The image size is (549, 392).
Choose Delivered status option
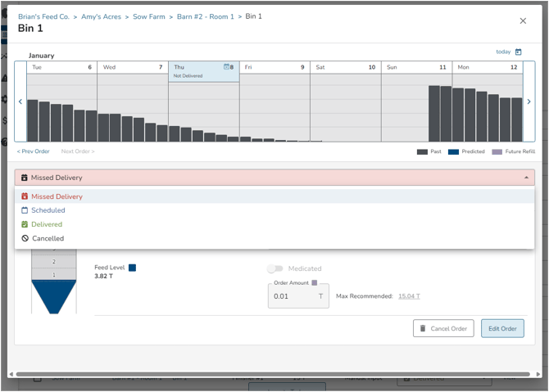[47, 224]
